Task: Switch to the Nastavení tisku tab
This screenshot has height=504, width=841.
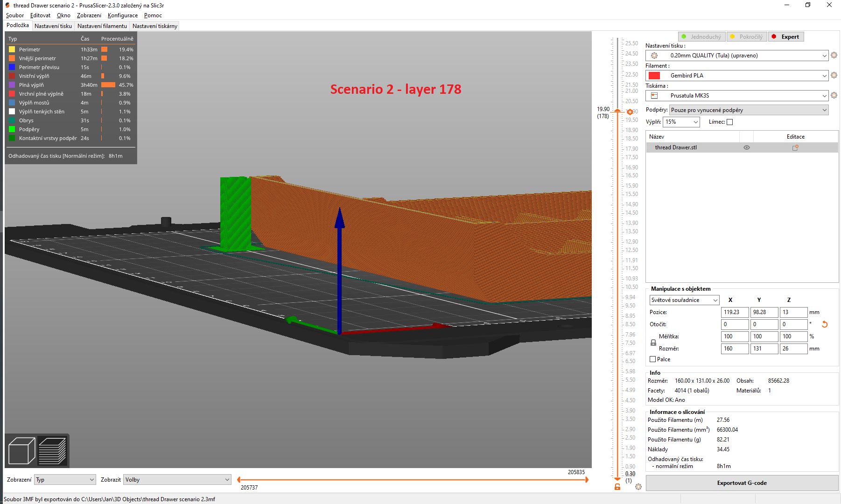Action: (x=53, y=26)
